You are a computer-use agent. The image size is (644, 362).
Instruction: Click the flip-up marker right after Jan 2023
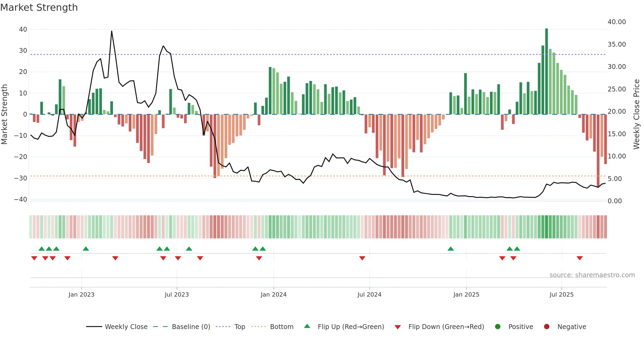click(86, 249)
